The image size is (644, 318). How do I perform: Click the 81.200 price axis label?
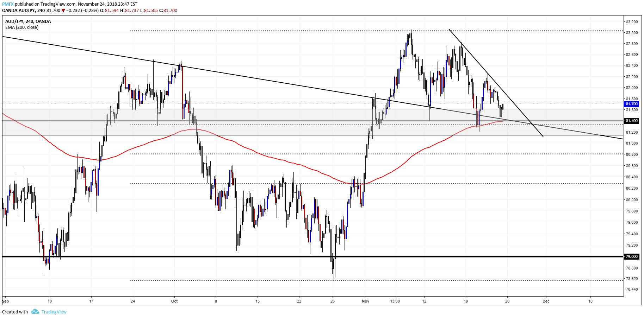[x=632, y=132]
